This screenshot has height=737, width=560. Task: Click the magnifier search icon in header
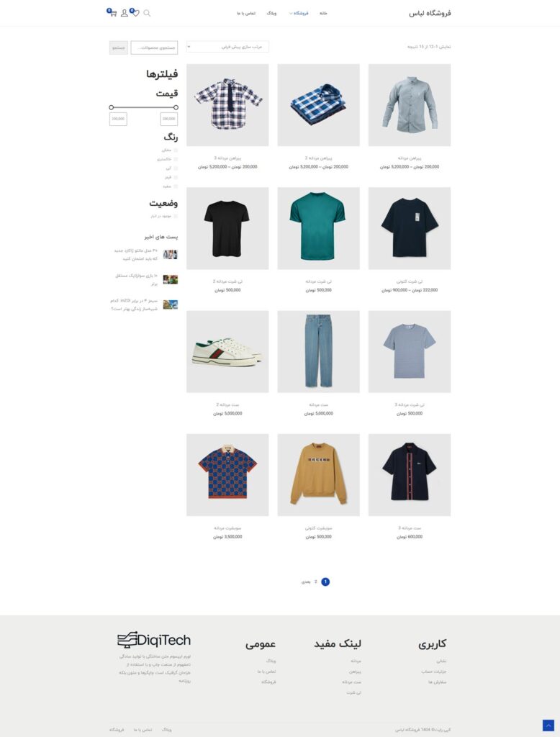[x=147, y=13]
